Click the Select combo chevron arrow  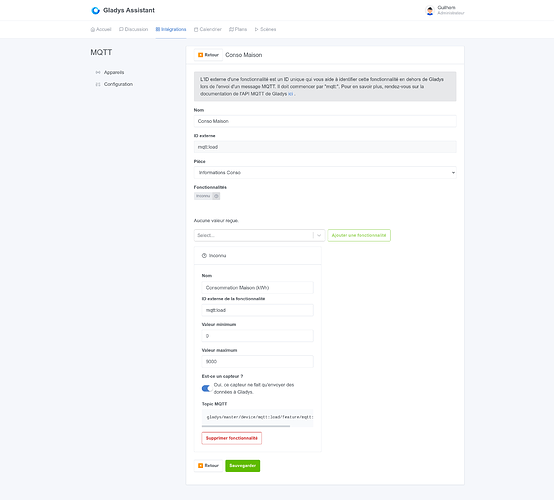(319, 235)
